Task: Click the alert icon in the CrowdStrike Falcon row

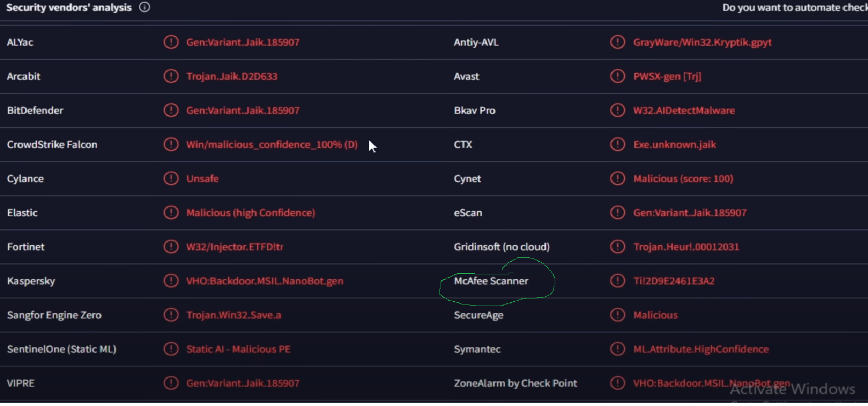Action: click(171, 144)
